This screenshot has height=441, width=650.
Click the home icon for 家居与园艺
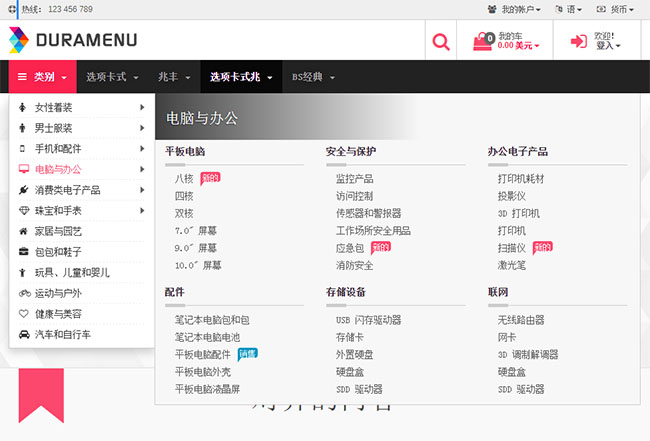23,231
